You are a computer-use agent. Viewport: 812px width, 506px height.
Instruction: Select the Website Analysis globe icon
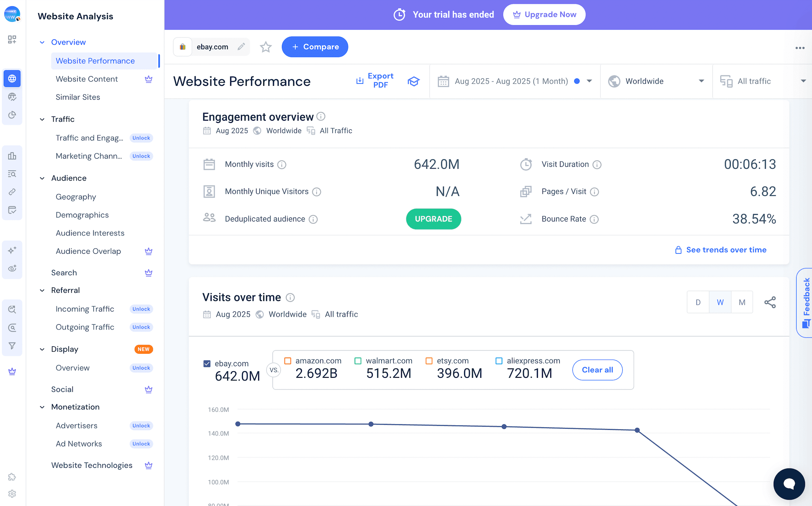click(12, 78)
